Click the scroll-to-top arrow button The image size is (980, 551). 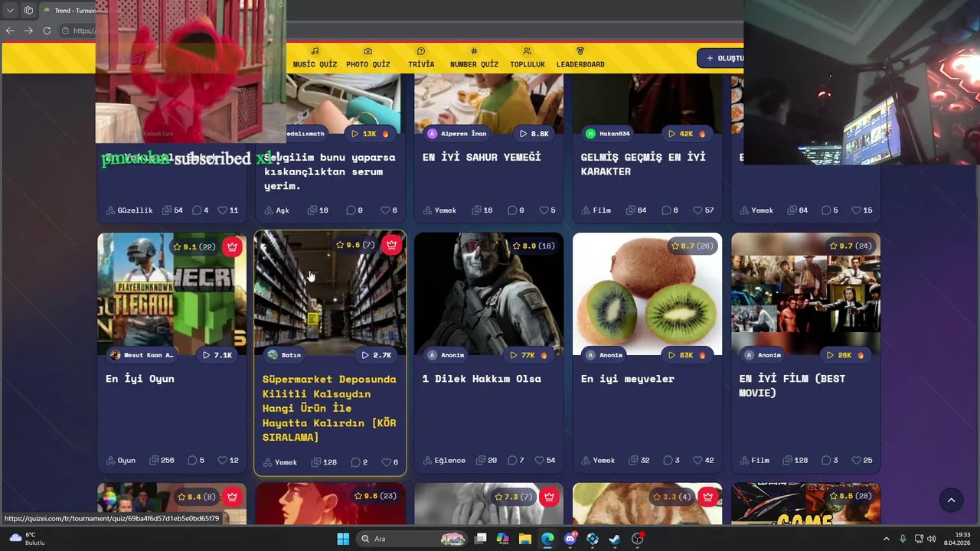(x=951, y=500)
